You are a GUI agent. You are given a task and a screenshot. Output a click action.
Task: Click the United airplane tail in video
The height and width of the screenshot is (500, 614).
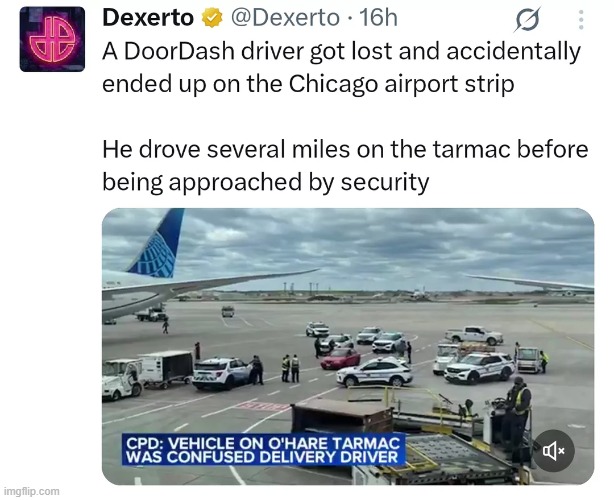point(158,243)
